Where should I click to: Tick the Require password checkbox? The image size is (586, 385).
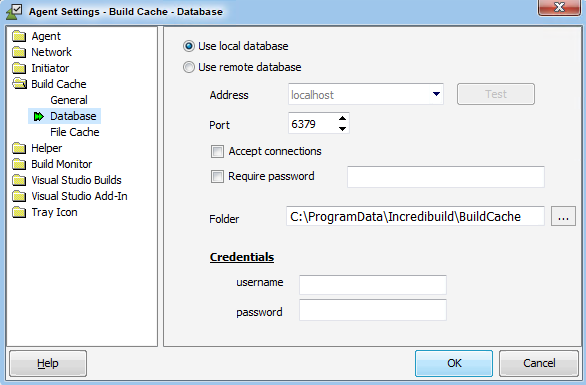click(217, 176)
